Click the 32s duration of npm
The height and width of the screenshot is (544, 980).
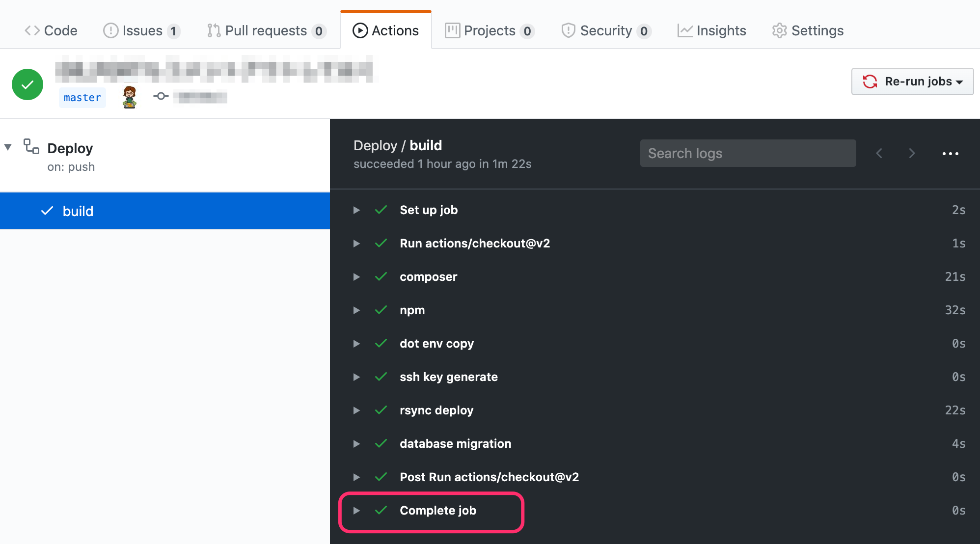(x=955, y=310)
